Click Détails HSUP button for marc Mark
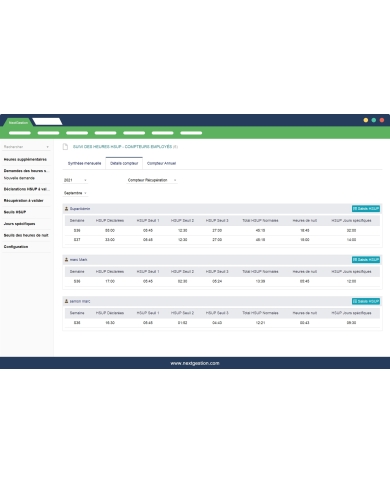 click(x=366, y=259)
